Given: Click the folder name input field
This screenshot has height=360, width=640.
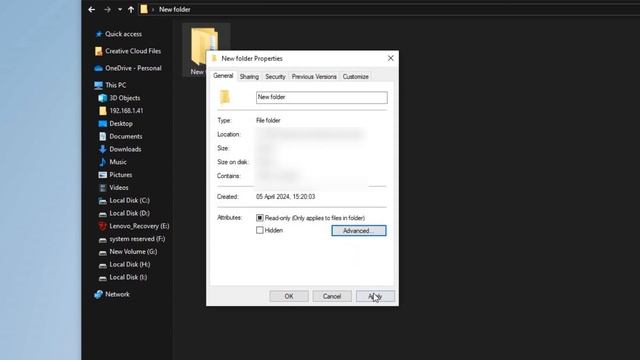Looking at the screenshot, I should [x=322, y=98].
